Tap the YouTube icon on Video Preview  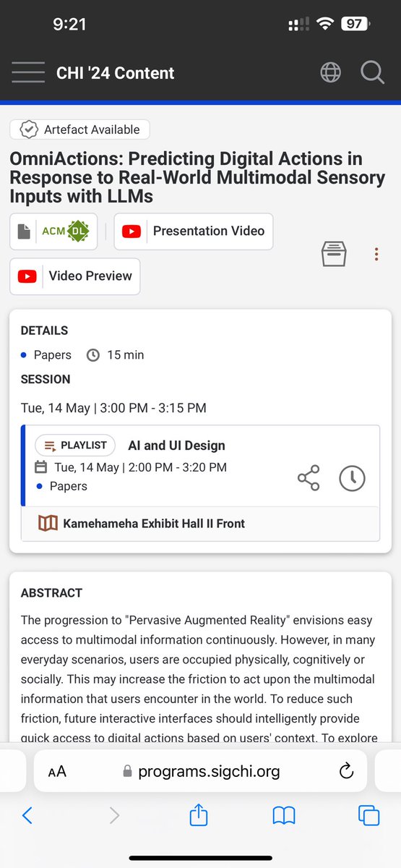(x=27, y=276)
